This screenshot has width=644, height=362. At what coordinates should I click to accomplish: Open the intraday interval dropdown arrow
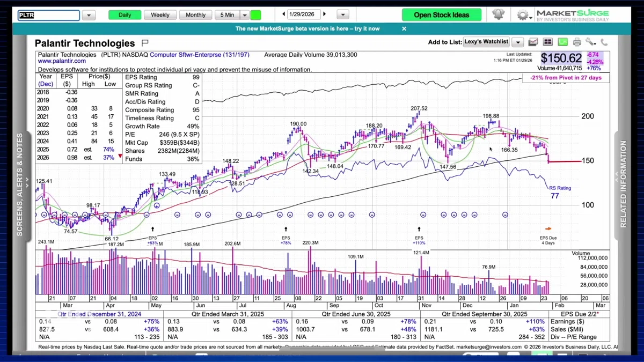point(245,15)
